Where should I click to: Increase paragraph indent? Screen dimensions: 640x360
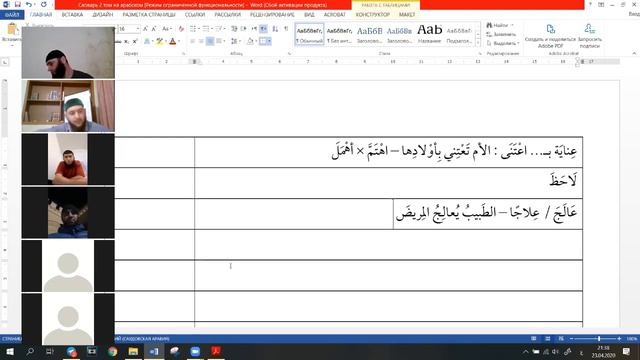pyautogui.click(x=244, y=29)
